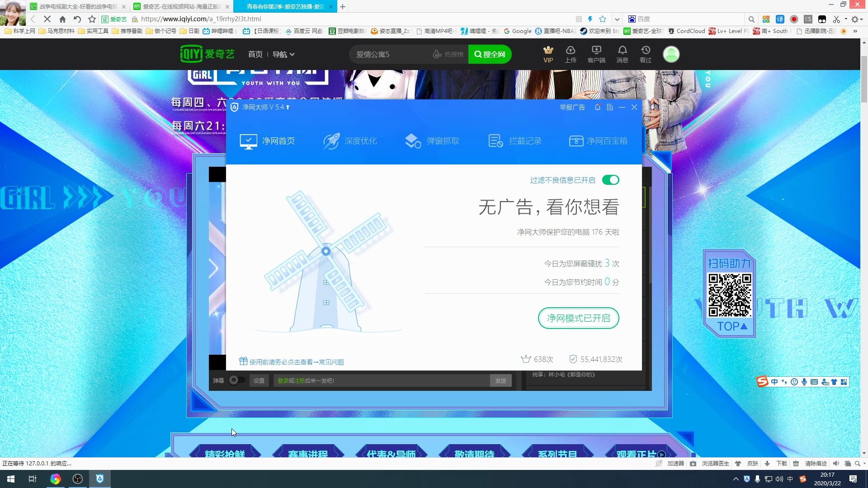Click the 设置 danmaku settings button

tap(259, 380)
